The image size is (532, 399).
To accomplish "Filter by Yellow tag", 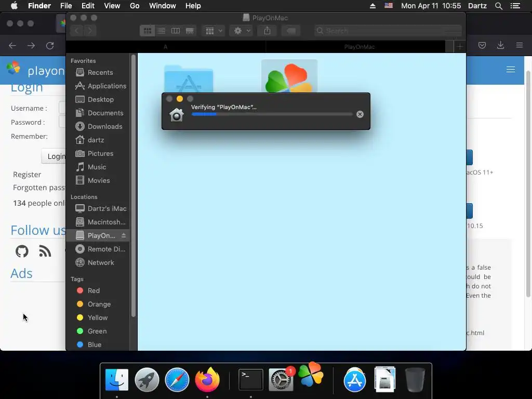I will click(98, 318).
